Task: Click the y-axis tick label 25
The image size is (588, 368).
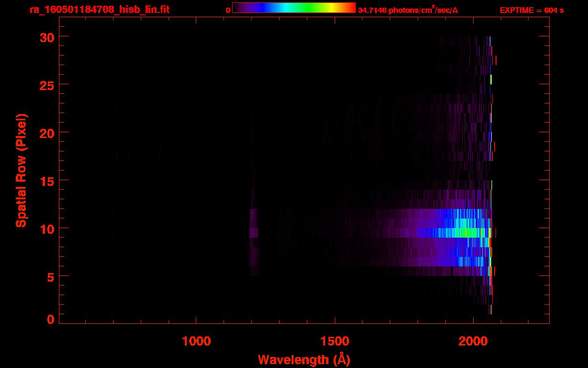Action: pos(47,85)
